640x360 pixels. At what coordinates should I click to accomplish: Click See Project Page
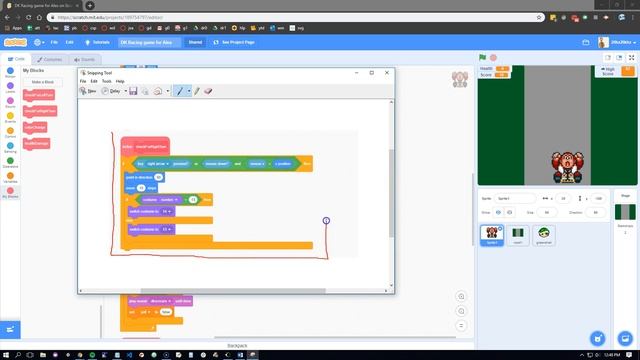(x=234, y=42)
